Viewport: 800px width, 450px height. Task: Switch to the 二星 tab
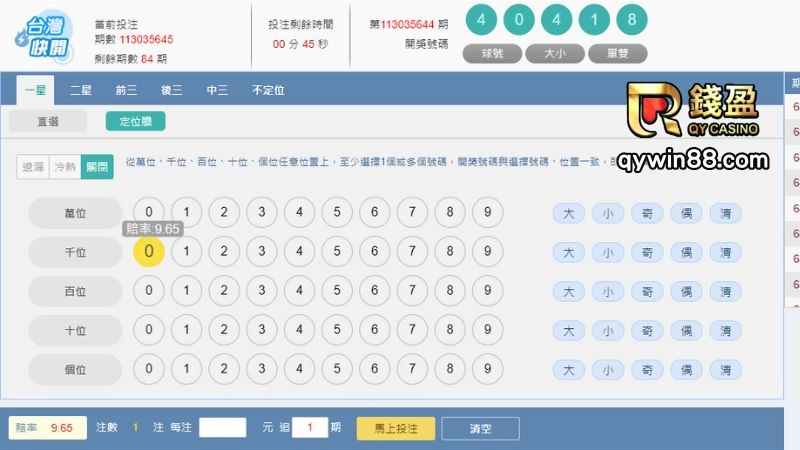point(81,90)
